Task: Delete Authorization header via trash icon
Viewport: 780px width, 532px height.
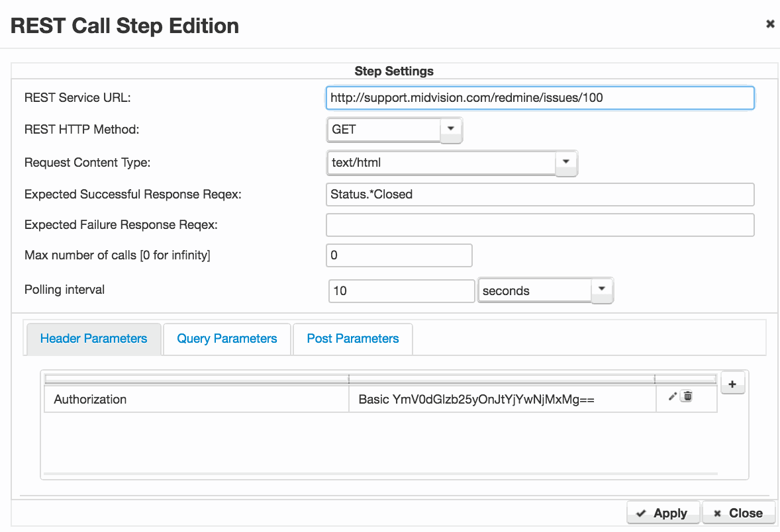Action: pos(687,396)
